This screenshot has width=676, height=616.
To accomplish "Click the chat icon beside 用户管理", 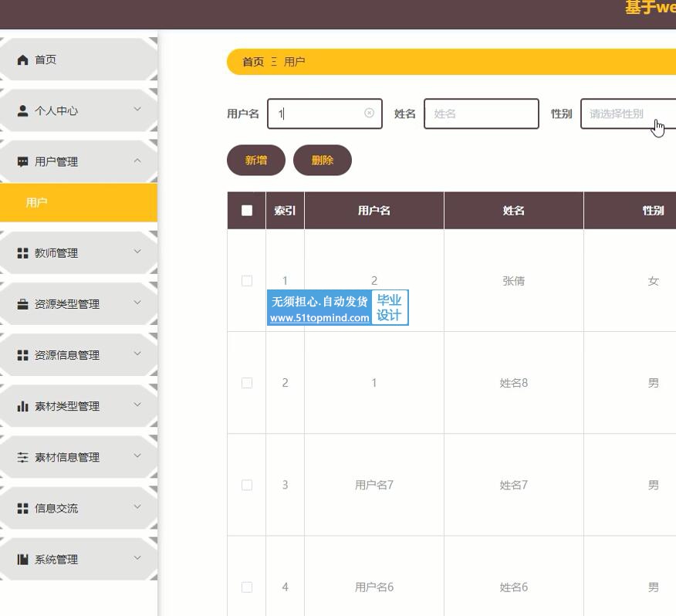I will coord(22,162).
